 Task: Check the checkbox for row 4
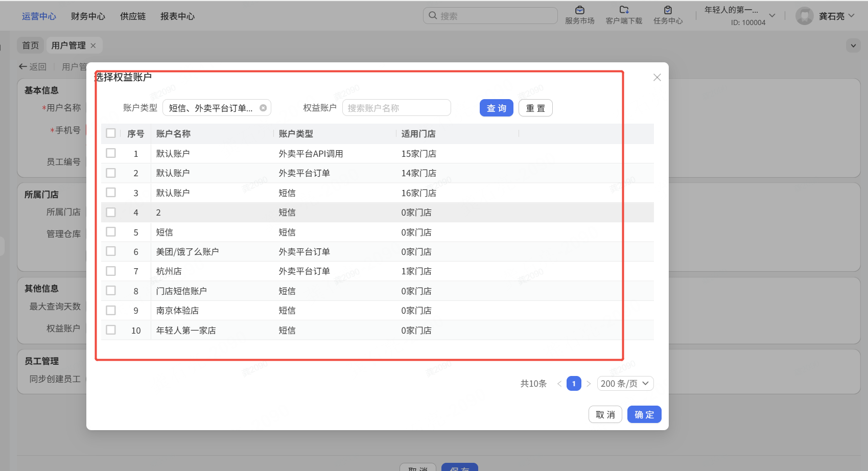pos(111,212)
